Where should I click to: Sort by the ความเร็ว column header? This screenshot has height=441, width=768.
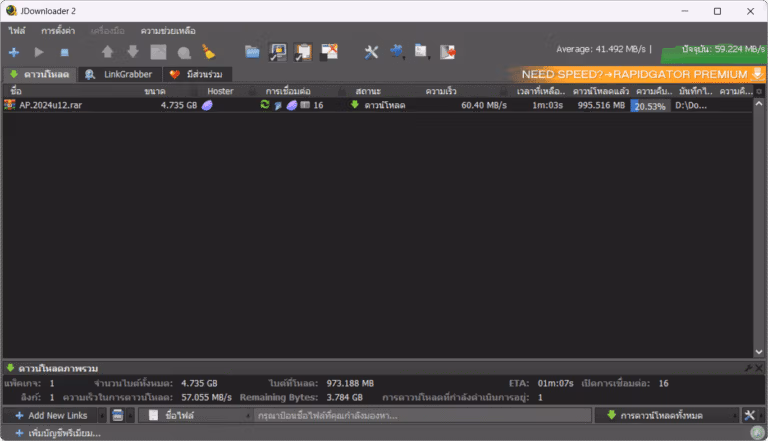pyautogui.click(x=441, y=91)
